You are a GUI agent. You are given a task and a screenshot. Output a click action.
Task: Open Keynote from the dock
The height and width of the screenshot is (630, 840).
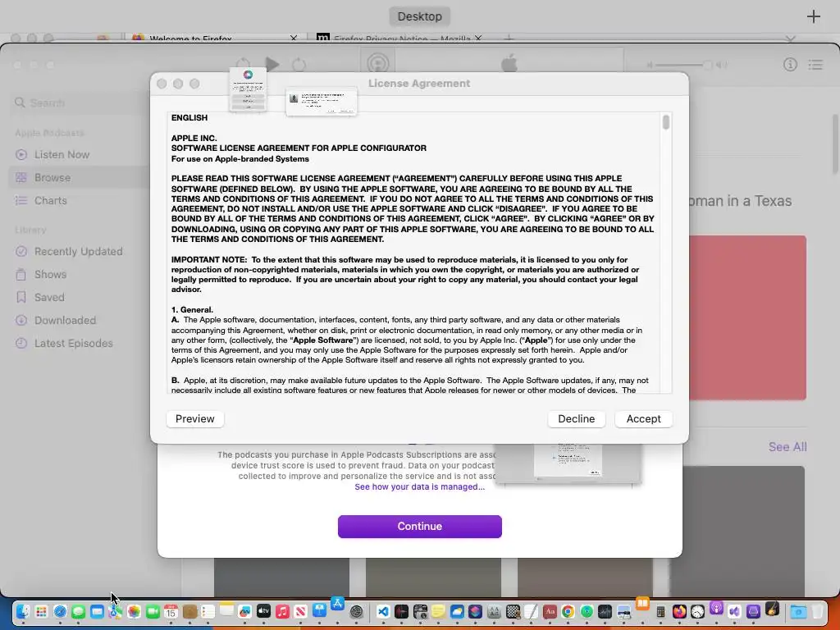(319, 610)
